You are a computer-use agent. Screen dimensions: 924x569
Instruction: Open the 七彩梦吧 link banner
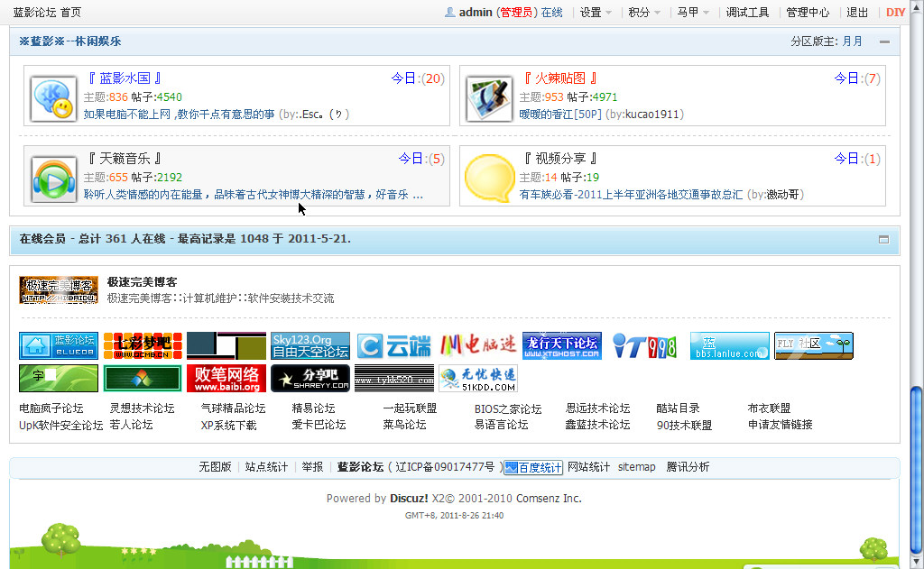[143, 345]
